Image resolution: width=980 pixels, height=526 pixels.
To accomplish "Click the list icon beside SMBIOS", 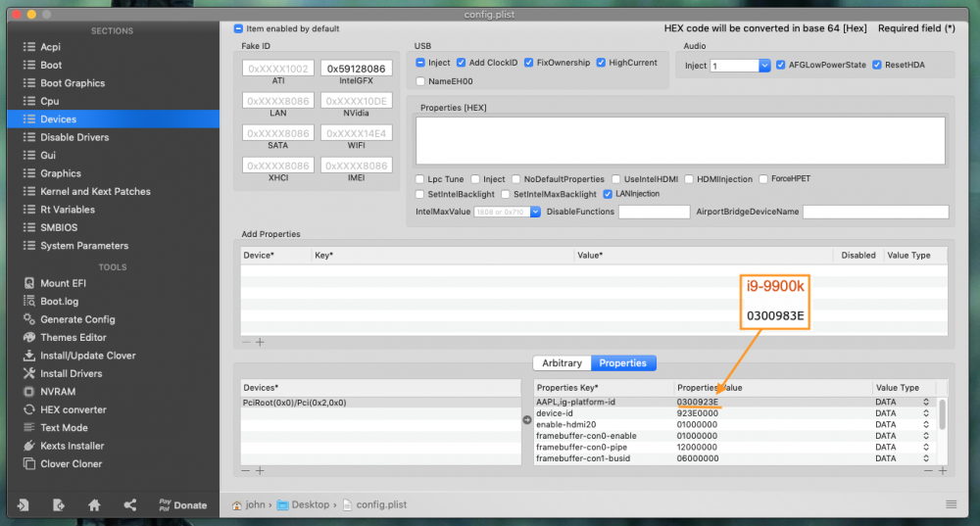I will point(28,227).
